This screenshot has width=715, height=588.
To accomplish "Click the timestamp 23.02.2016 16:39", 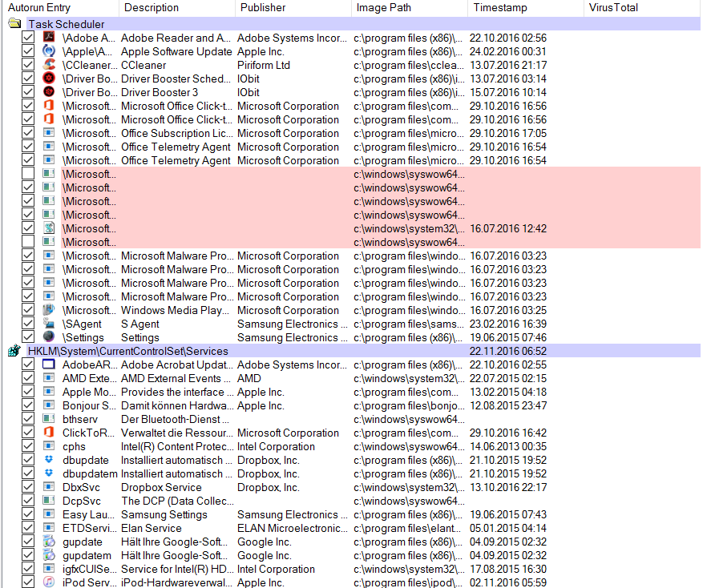I will 508,324.
